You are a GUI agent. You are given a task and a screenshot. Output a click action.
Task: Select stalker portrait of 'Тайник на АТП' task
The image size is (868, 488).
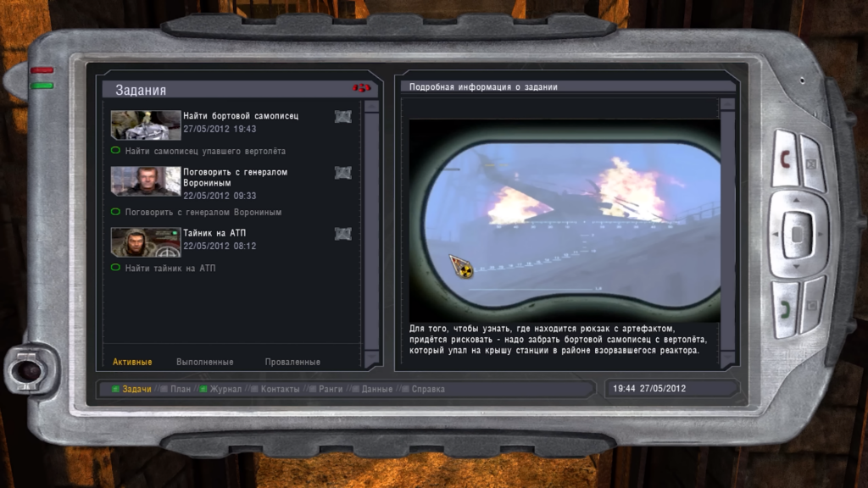pyautogui.click(x=146, y=241)
